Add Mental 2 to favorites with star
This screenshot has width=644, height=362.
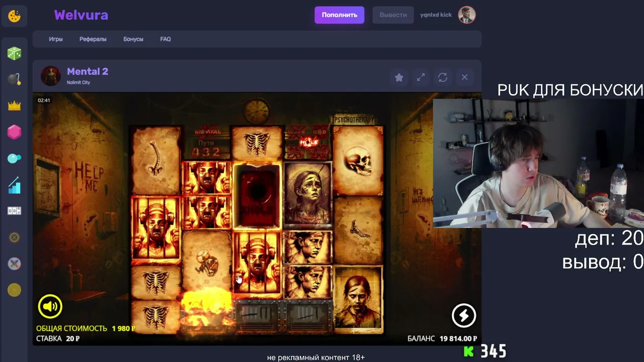coord(399,77)
